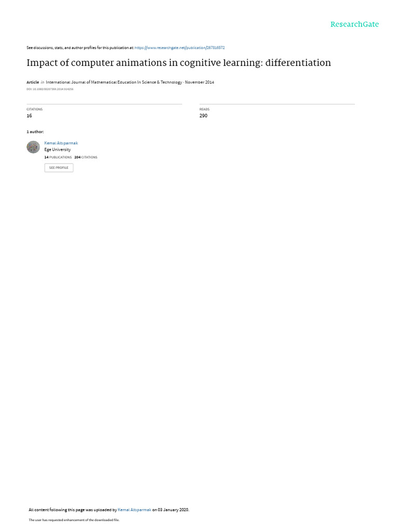This screenshot has height=532, width=399.
Task: Click the CITATIONS heading label
Action: 35,109
